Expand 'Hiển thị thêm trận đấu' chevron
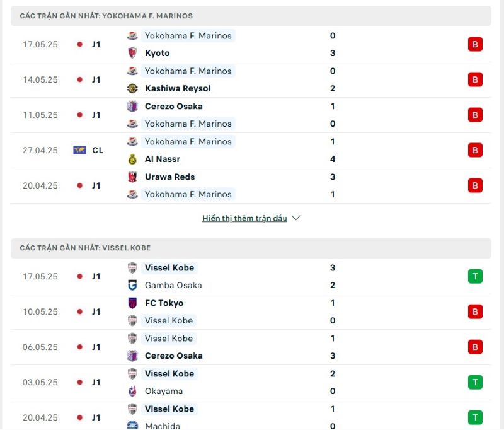This screenshot has height=430, width=504. (x=296, y=218)
